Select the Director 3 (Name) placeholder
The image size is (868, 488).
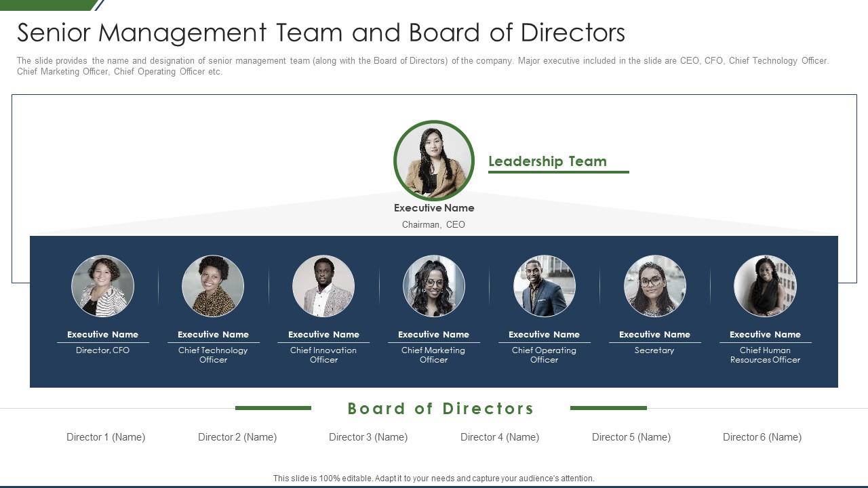[x=368, y=437]
